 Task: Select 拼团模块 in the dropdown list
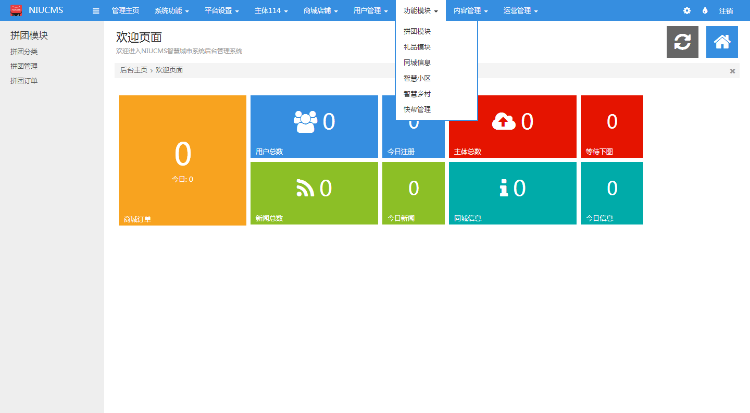coord(417,31)
